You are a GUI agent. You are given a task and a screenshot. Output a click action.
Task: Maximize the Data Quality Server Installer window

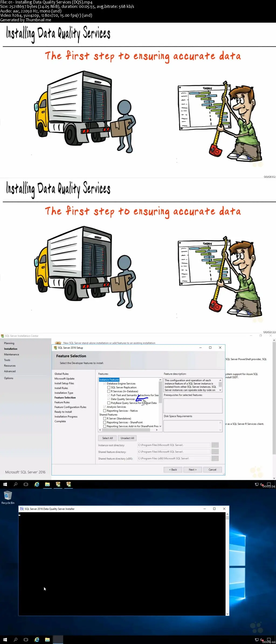[x=214, y=509]
